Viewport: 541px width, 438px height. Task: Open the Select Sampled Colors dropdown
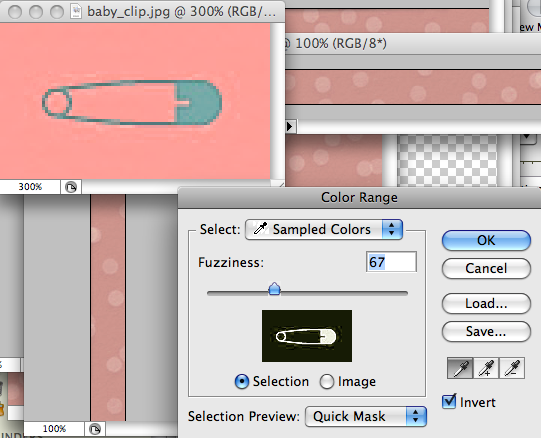[x=324, y=230]
